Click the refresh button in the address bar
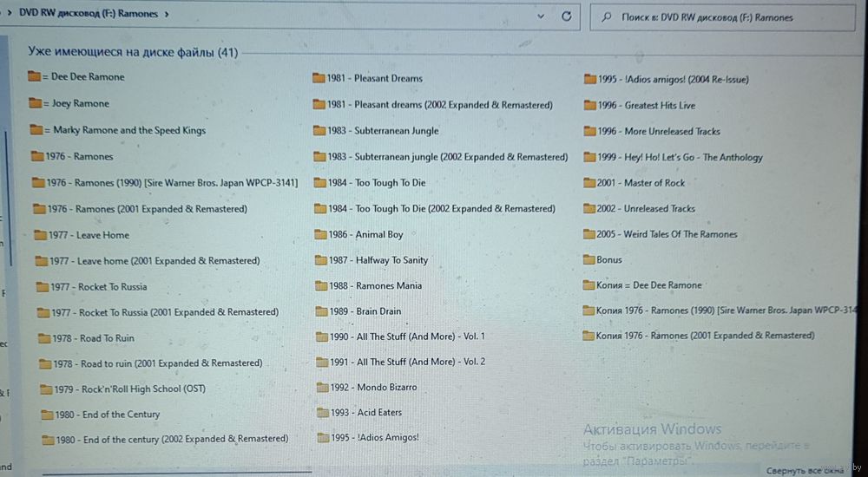Screen dimensions: 868x477 point(566,16)
